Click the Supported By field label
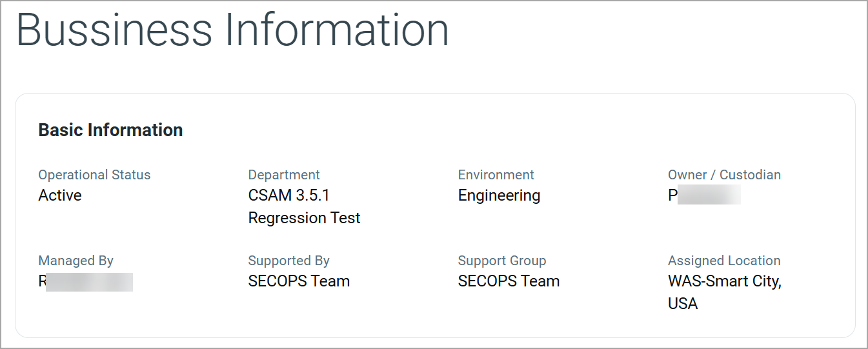This screenshot has width=868, height=349. click(x=288, y=261)
